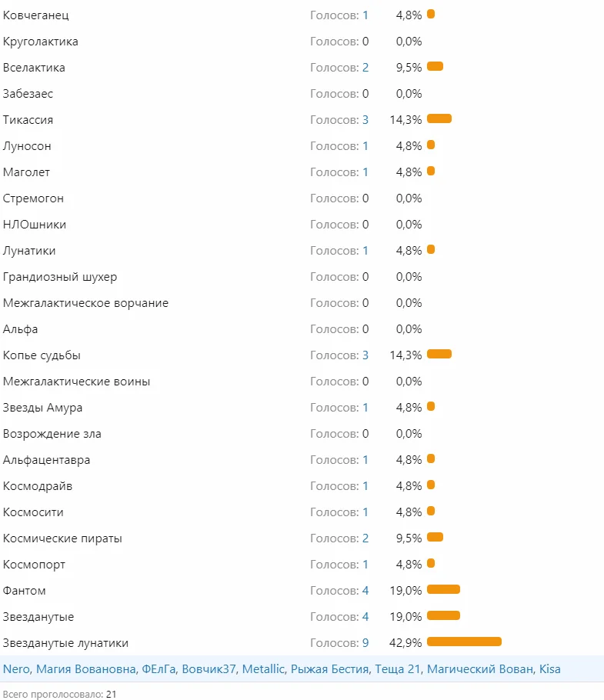Open the vote count for Копье судьбы
The image size is (604, 700).
click(x=365, y=355)
